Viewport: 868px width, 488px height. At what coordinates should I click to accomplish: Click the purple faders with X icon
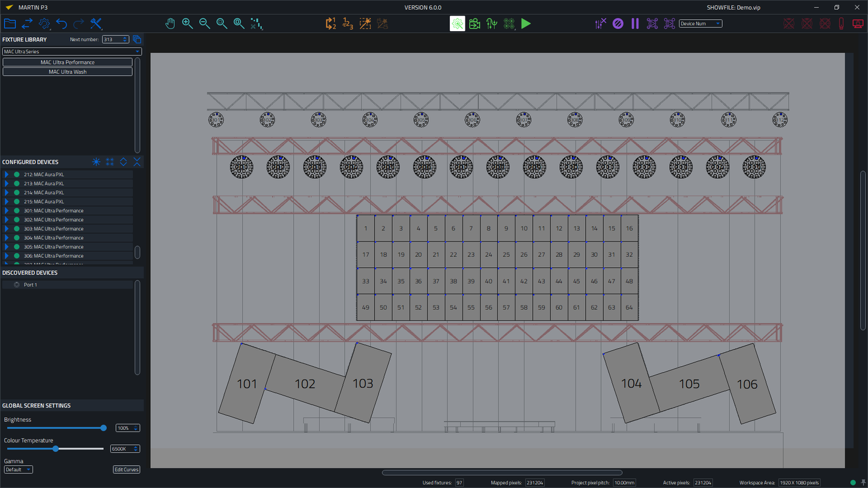pyautogui.click(x=601, y=23)
